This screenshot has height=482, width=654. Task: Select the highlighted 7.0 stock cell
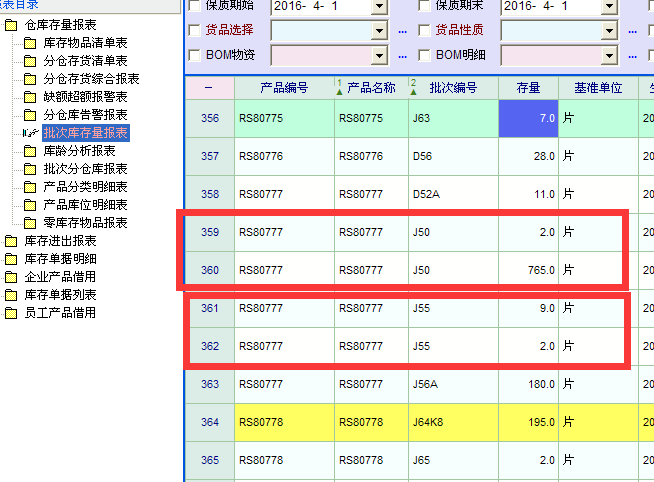click(528, 119)
